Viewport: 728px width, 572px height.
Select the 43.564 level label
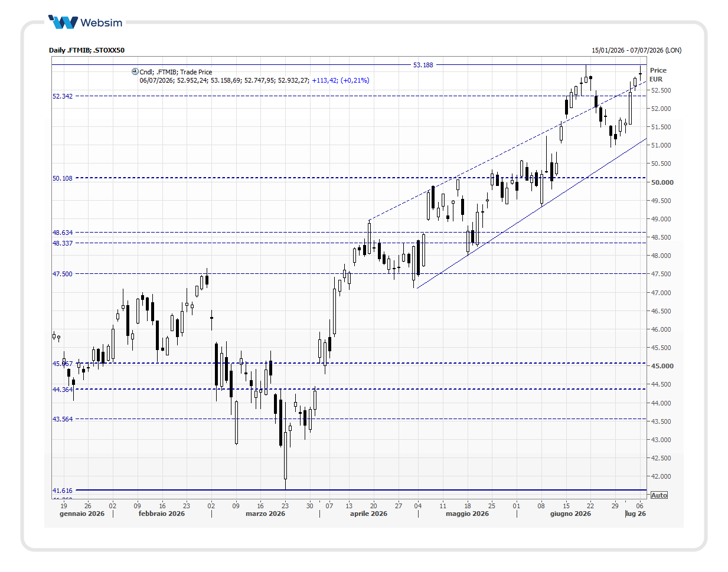coord(63,419)
